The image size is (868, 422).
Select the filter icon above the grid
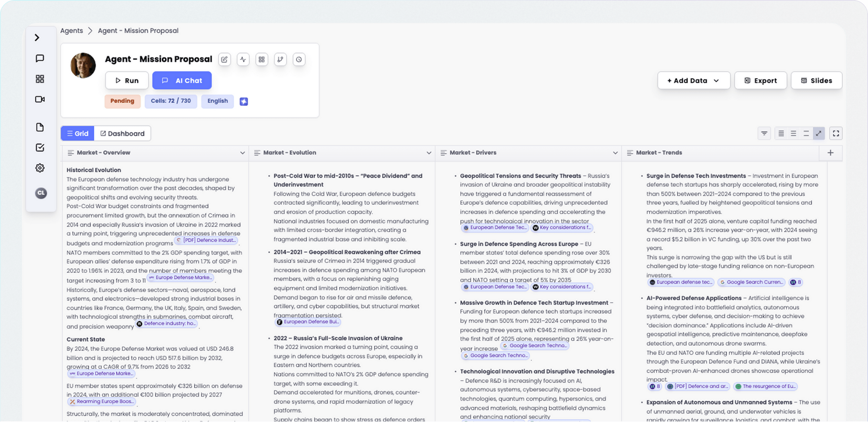coord(764,133)
